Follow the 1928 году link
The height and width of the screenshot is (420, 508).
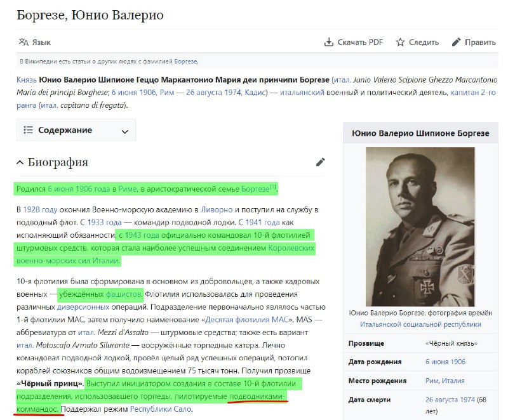point(40,209)
